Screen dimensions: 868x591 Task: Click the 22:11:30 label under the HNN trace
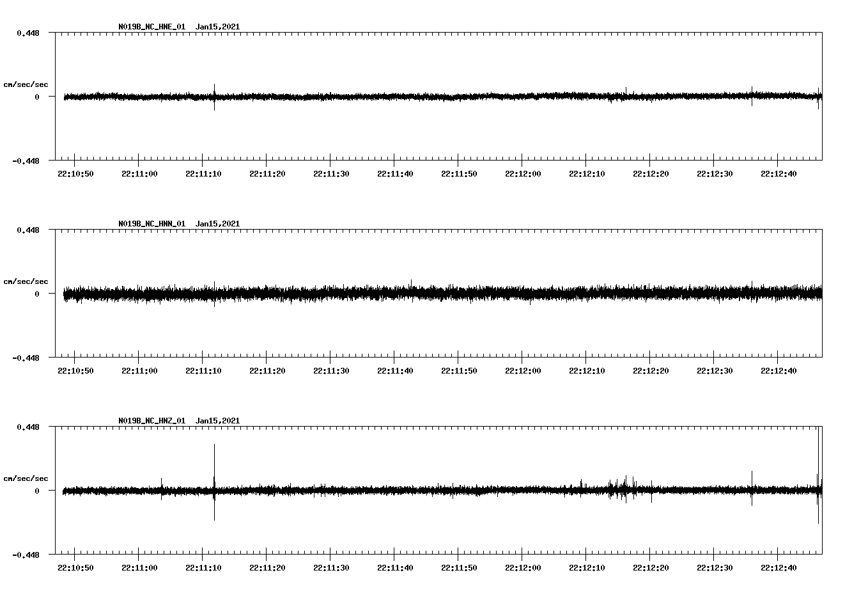pyautogui.click(x=330, y=369)
